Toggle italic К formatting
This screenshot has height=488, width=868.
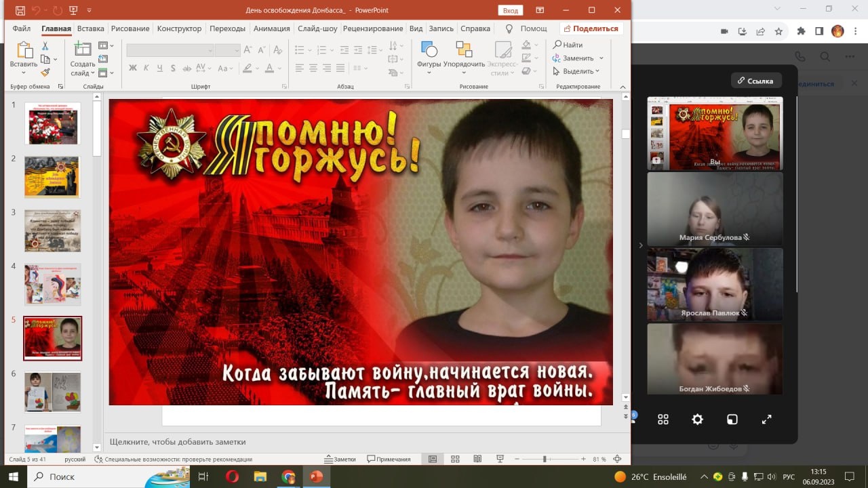pos(146,68)
